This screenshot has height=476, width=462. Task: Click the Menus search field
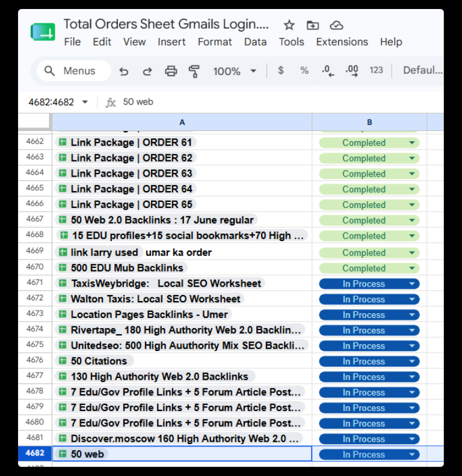(74, 71)
